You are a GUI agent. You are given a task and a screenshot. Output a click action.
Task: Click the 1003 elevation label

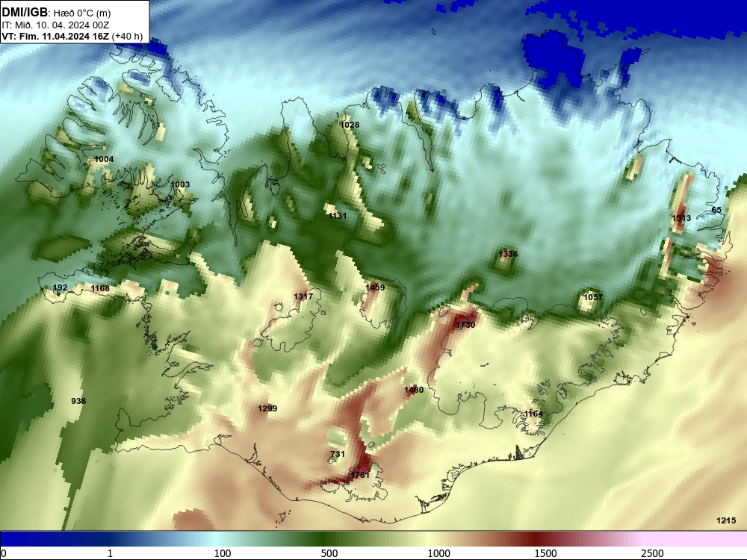tap(180, 184)
